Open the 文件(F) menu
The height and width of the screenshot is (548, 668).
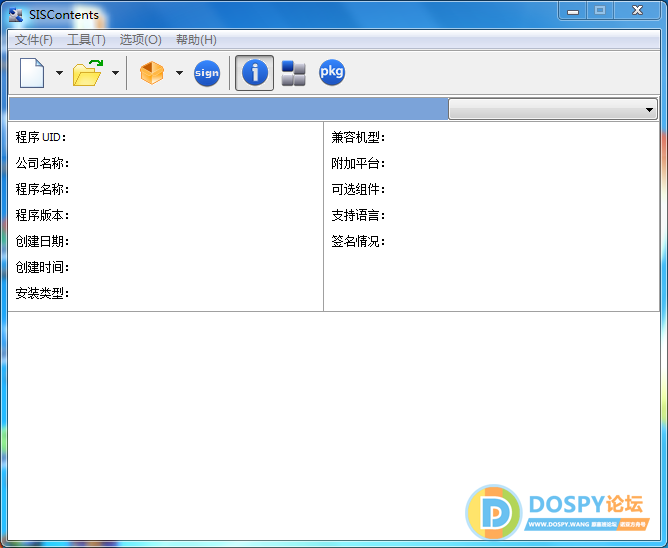[x=34, y=40]
